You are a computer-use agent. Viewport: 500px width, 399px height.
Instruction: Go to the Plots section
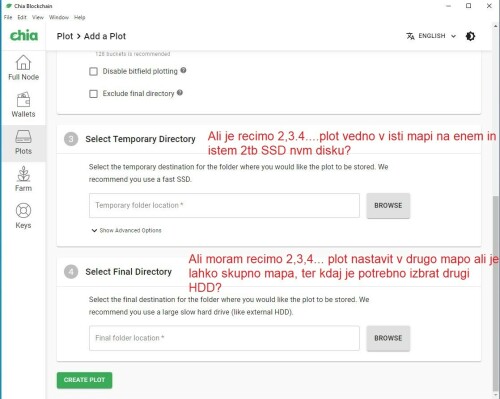click(23, 142)
